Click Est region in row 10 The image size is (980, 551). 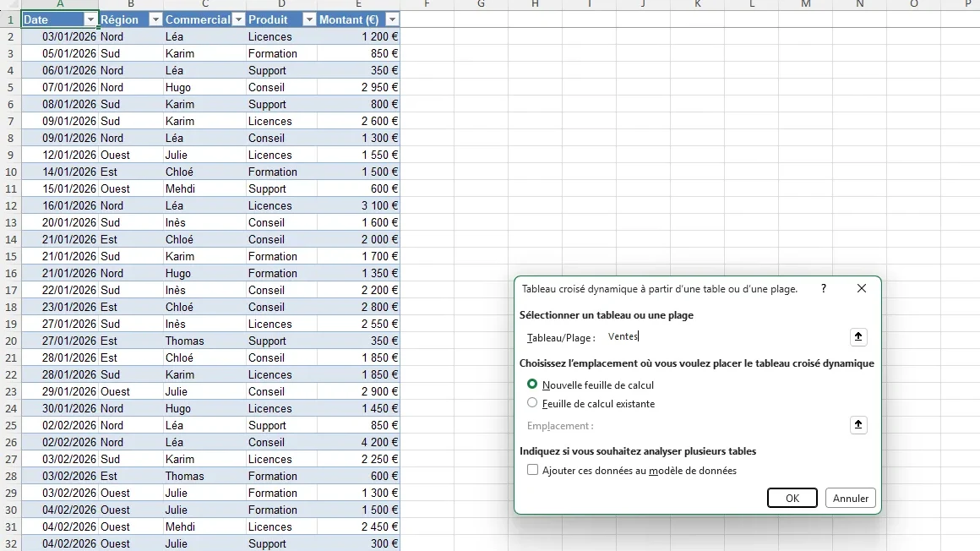click(x=131, y=172)
